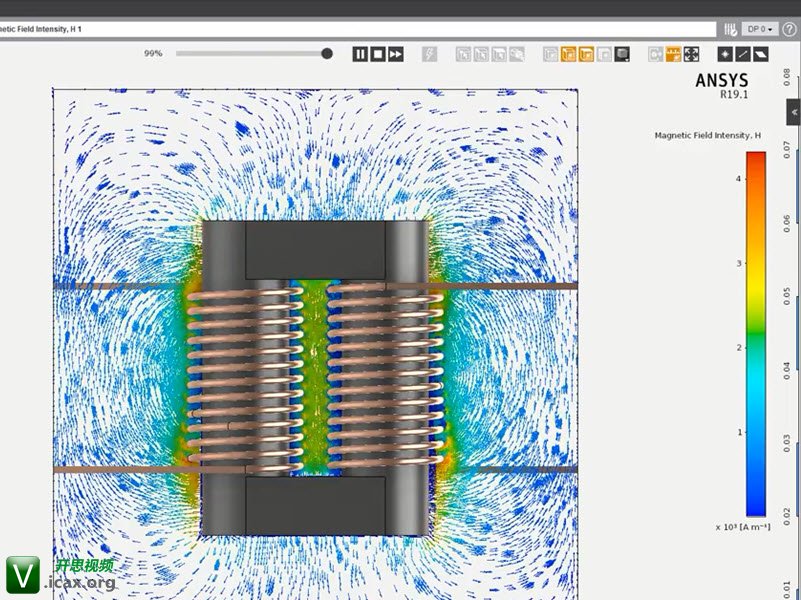Pause the animation playback
The width and height of the screenshot is (801, 600).
coord(360,54)
